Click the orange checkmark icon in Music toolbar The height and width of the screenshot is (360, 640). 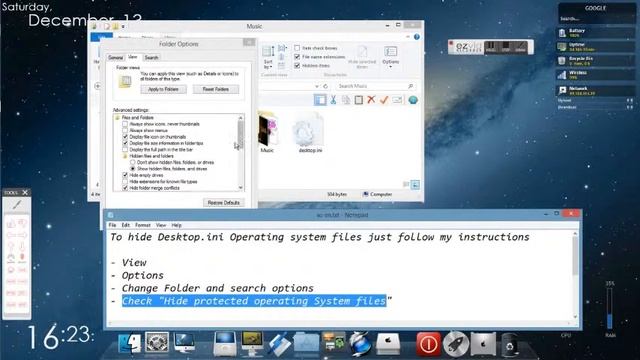point(384,100)
